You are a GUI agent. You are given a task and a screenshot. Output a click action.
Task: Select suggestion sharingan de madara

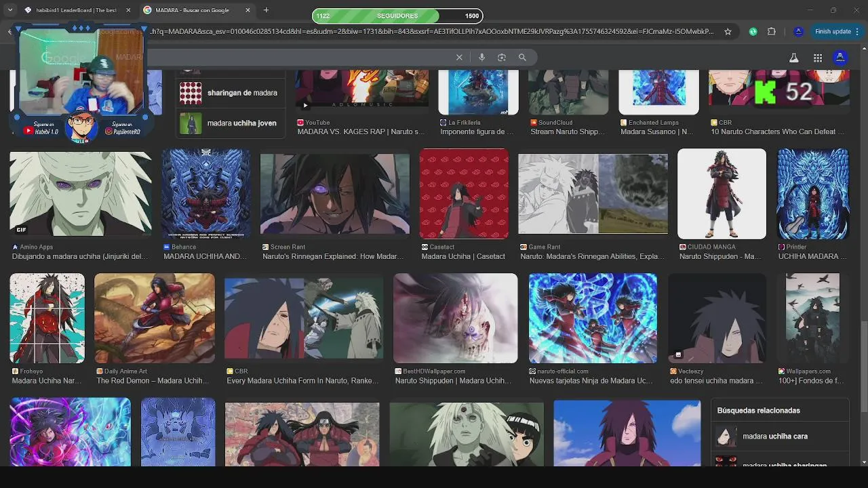(231, 93)
